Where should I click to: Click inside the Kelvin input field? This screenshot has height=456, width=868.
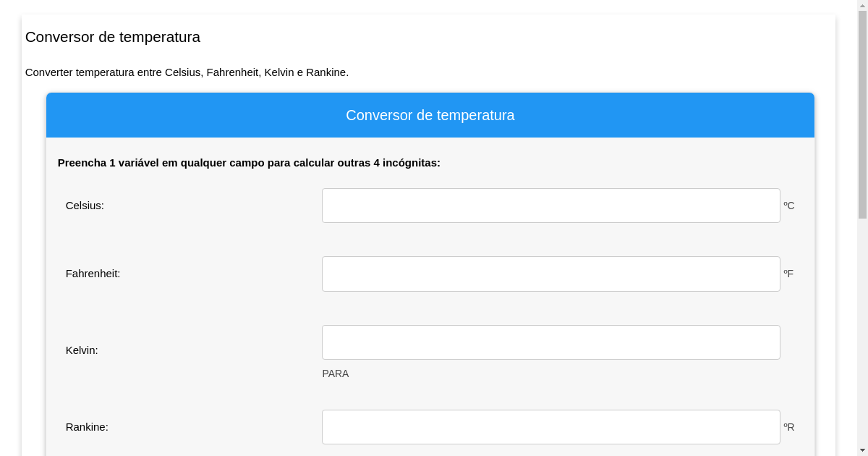[x=551, y=342]
